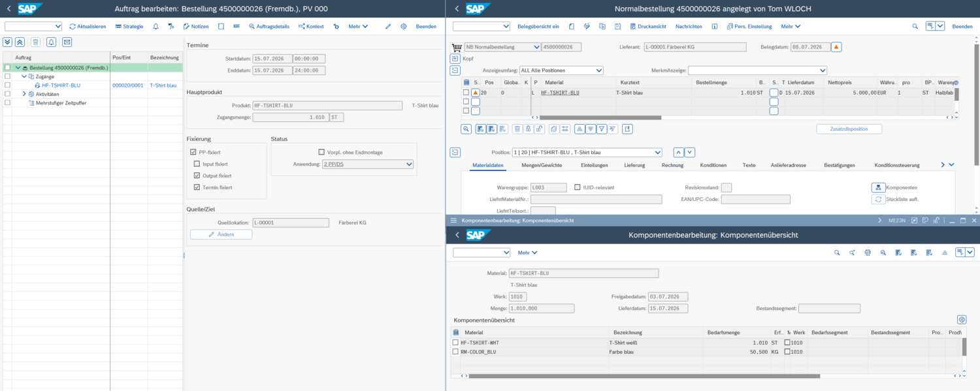Select checkbox of Bestellung 4500000026 tree row
Screen dimensions: 980x391
(x=7, y=67)
